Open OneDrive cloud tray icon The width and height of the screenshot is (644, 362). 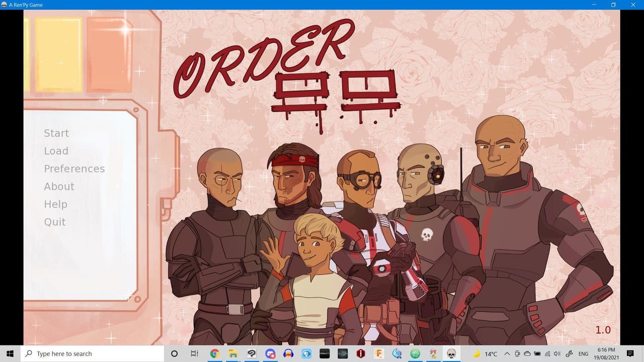pyautogui.click(x=527, y=354)
